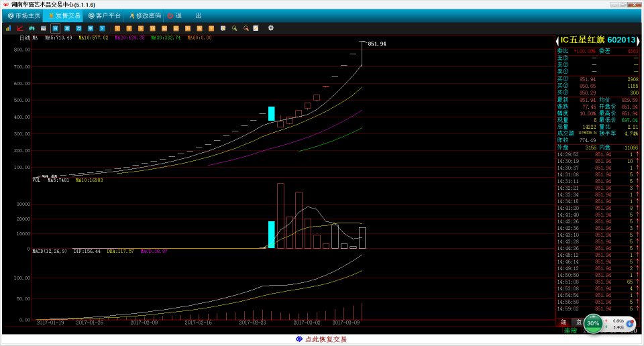Click the 2017-02-23 date axis label
The image size is (644, 346).
(x=253, y=323)
